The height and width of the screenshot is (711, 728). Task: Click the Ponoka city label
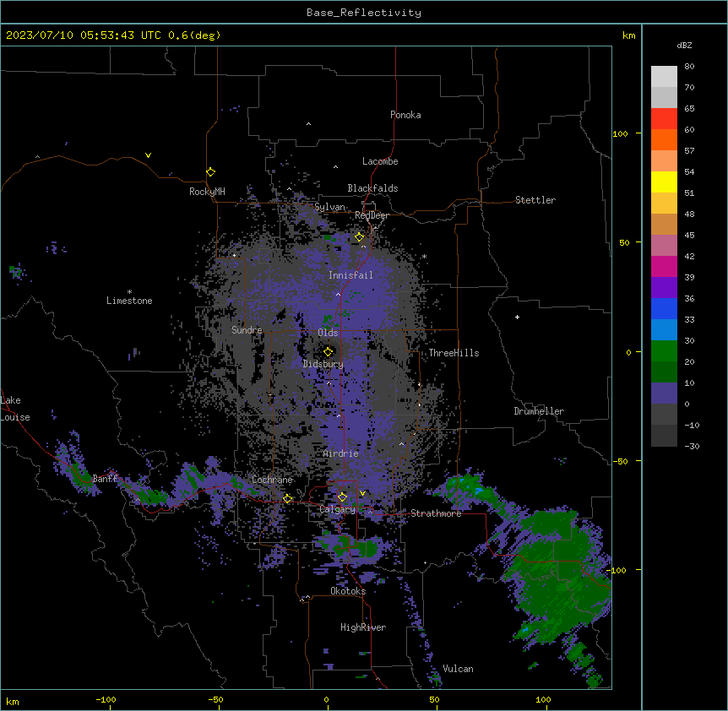click(405, 115)
